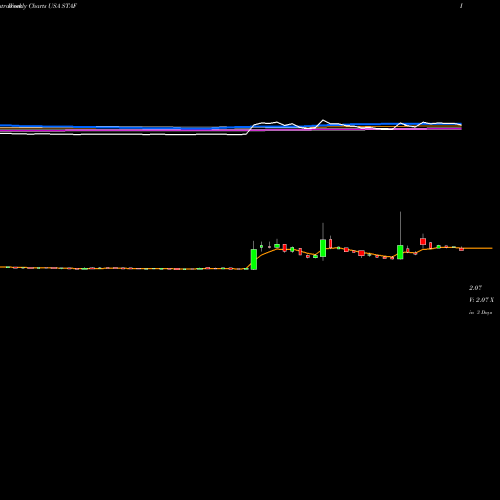
Task: Click the 'V: 2.07 N' volume label
Action: 481,300
